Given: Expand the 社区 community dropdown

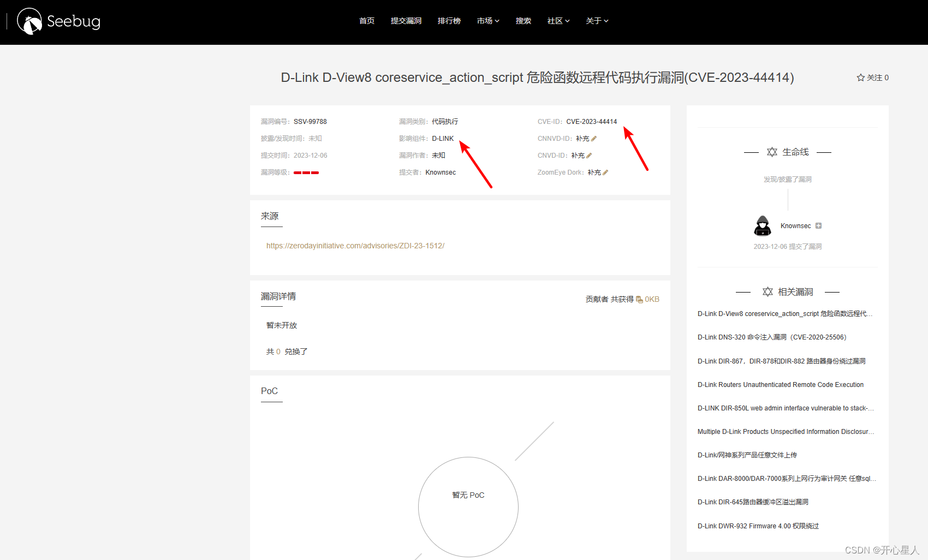Looking at the screenshot, I should point(558,21).
